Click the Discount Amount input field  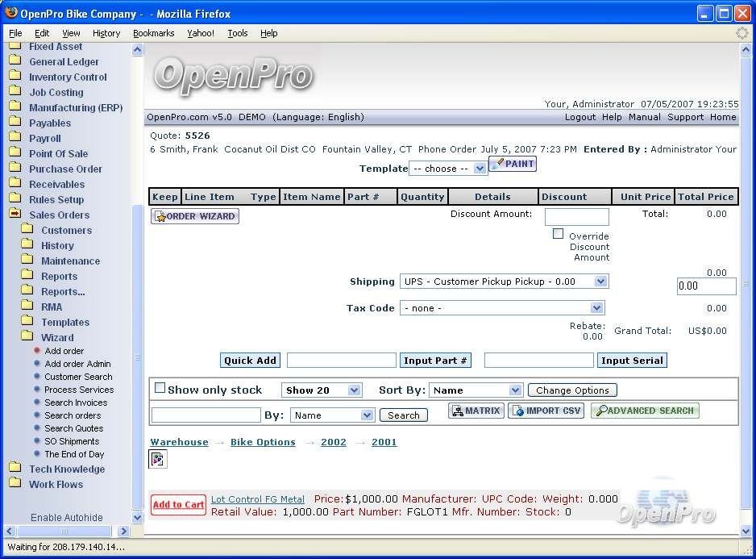point(576,216)
